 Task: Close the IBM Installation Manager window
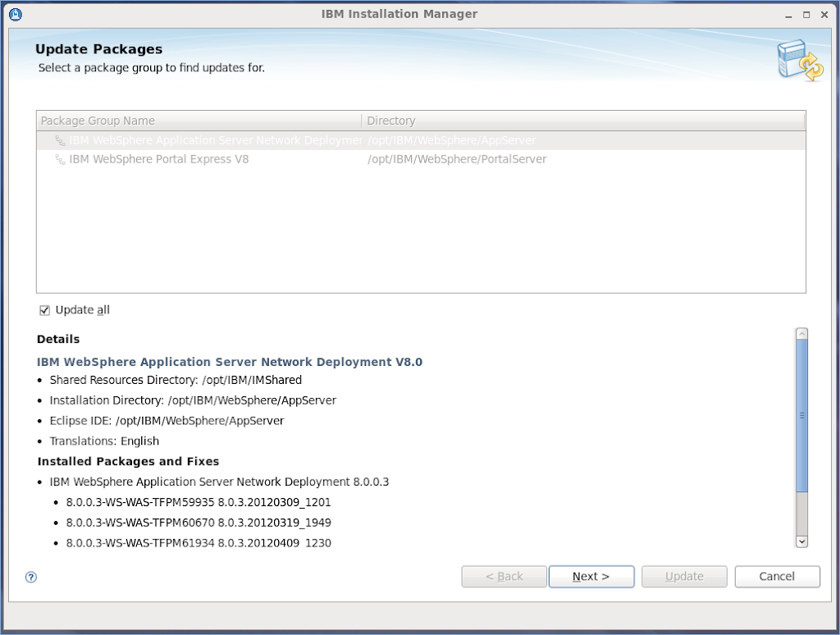pyautogui.click(x=824, y=14)
